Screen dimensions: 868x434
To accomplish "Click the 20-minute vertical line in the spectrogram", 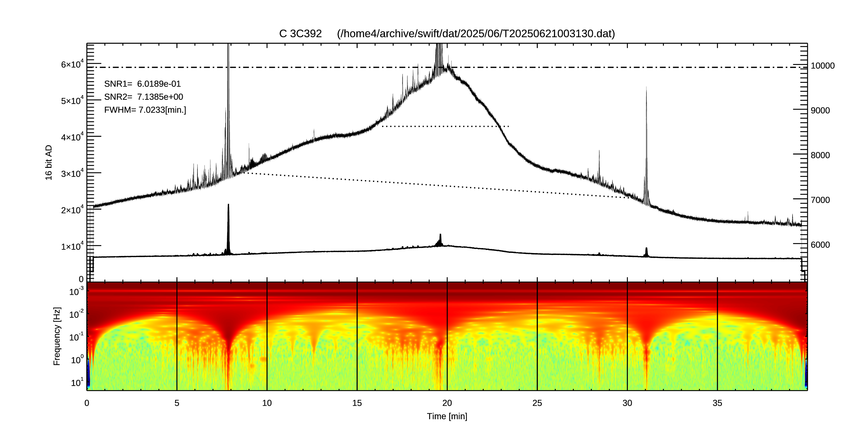I will click(447, 336).
